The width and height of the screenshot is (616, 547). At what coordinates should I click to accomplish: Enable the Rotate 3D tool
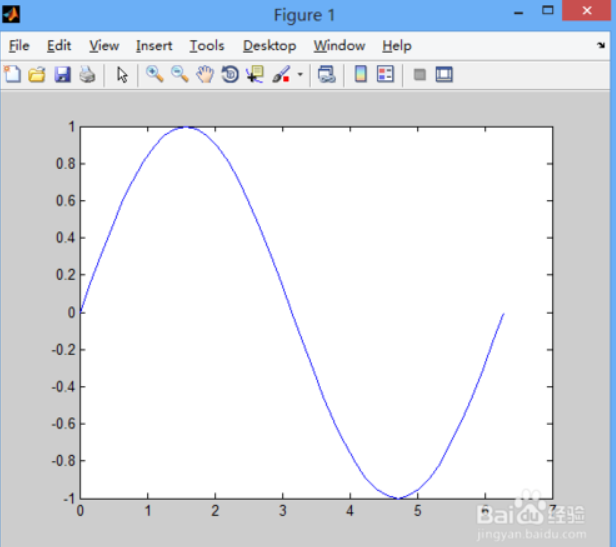coord(230,74)
